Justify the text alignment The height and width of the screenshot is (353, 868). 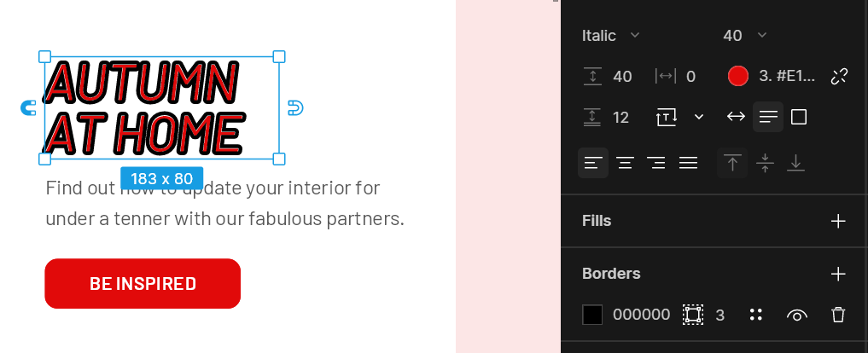tap(688, 163)
